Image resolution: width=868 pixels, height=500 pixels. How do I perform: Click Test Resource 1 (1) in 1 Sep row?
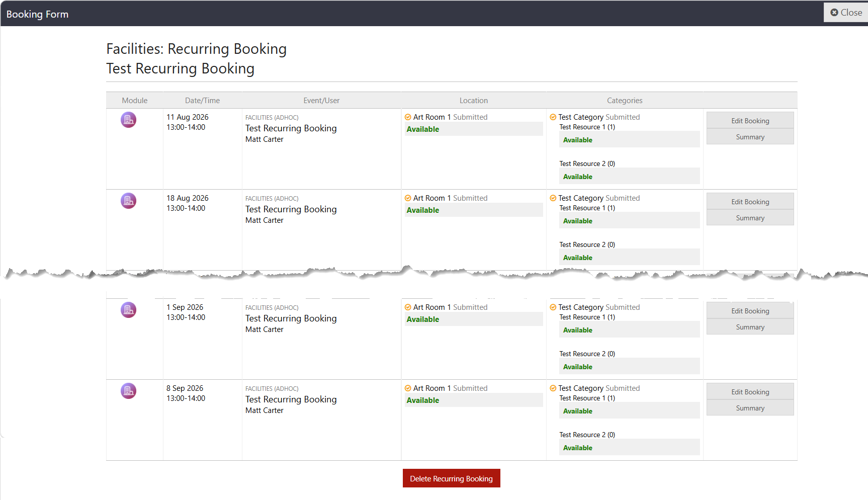pos(587,317)
